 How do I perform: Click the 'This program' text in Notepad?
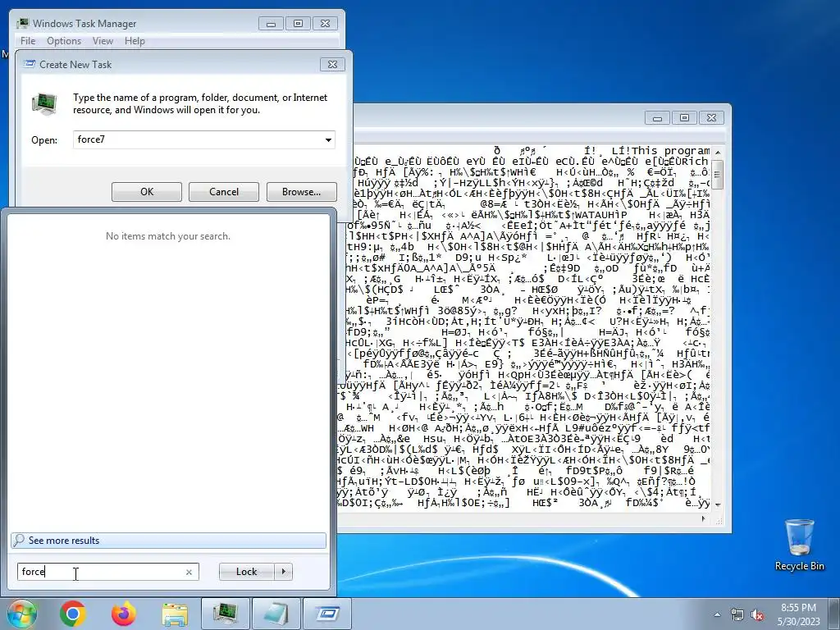tap(671, 151)
